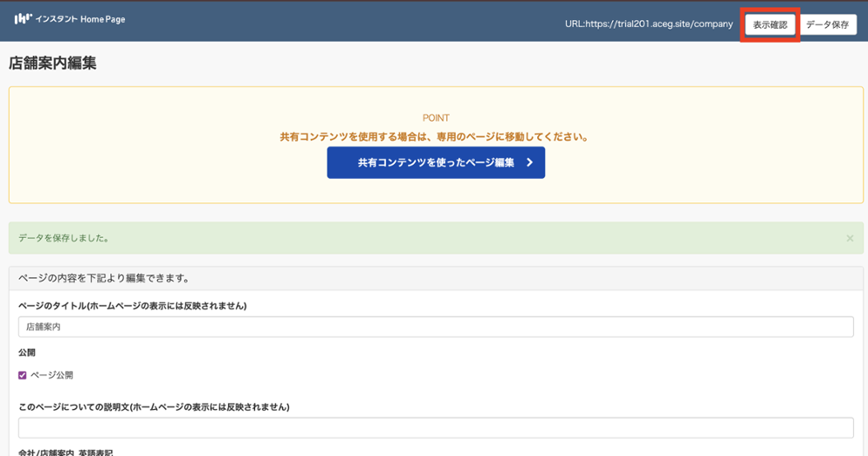
Task: Click the chevron arrow on the blue button
Action: (529, 162)
